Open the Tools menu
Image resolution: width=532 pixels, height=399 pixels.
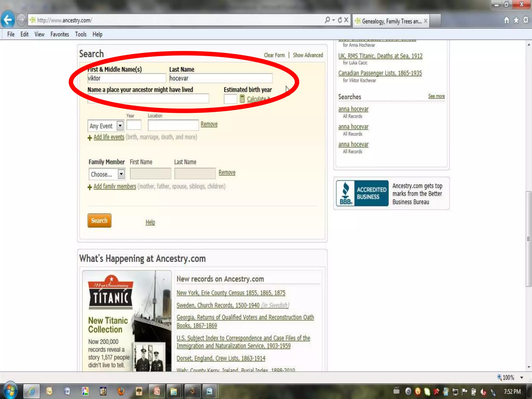(x=81, y=34)
